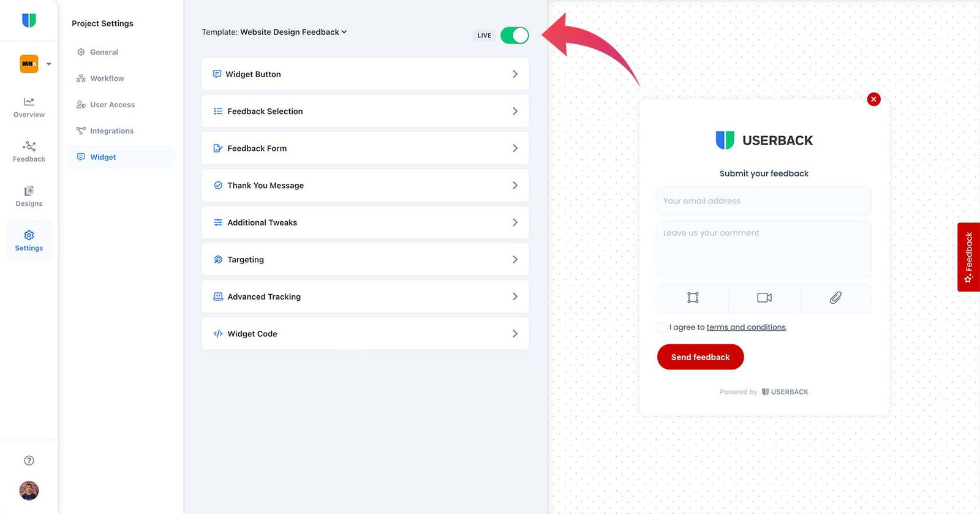980x514 pixels.
Task: Click the Widget Button speech icon
Action: pyautogui.click(x=217, y=74)
